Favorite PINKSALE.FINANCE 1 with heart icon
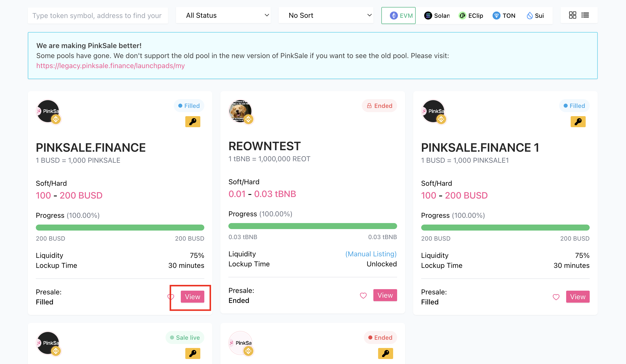This screenshot has width=626, height=364. (556, 297)
